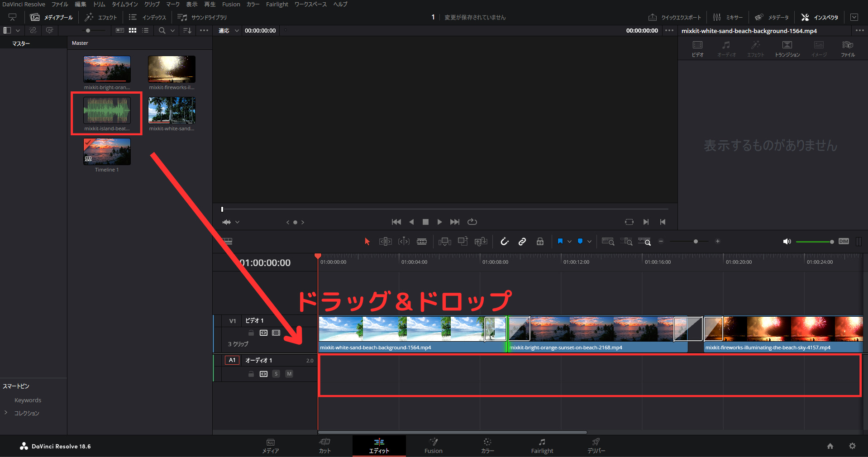Open the marker color dropdown

click(x=589, y=241)
